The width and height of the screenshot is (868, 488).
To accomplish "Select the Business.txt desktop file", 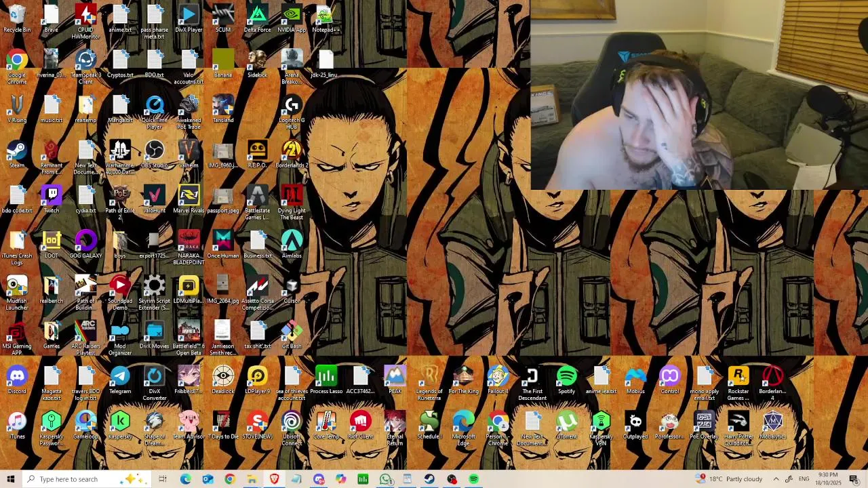I will pos(257,245).
